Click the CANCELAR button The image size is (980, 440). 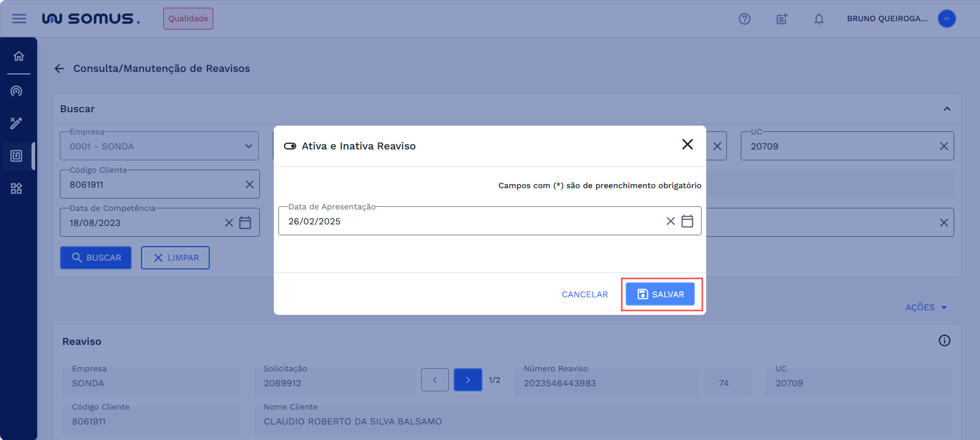click(x=584, y=294)
